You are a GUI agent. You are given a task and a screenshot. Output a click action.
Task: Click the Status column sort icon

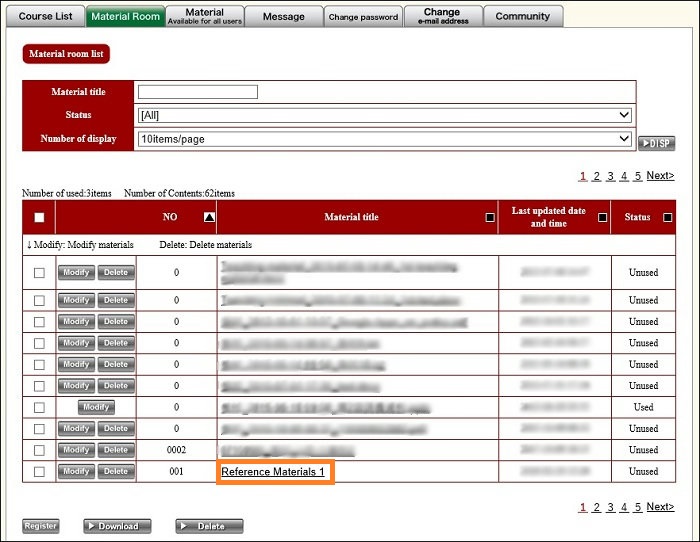coord(667,217)
